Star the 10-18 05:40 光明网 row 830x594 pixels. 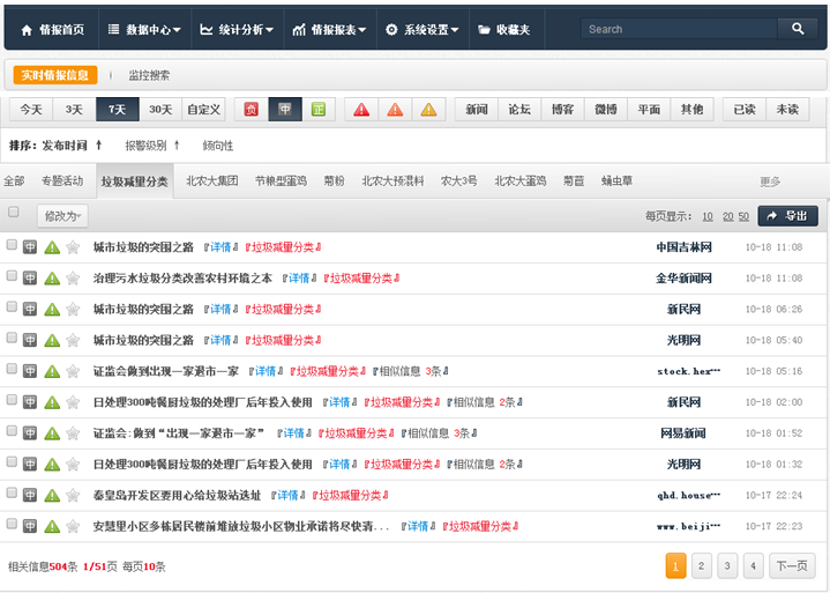(73, 340)
